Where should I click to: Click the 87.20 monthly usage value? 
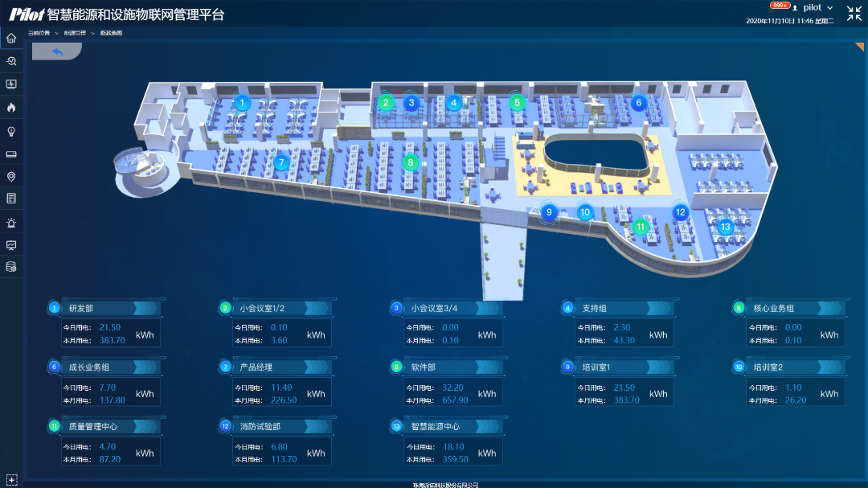(x=109, y=459)
